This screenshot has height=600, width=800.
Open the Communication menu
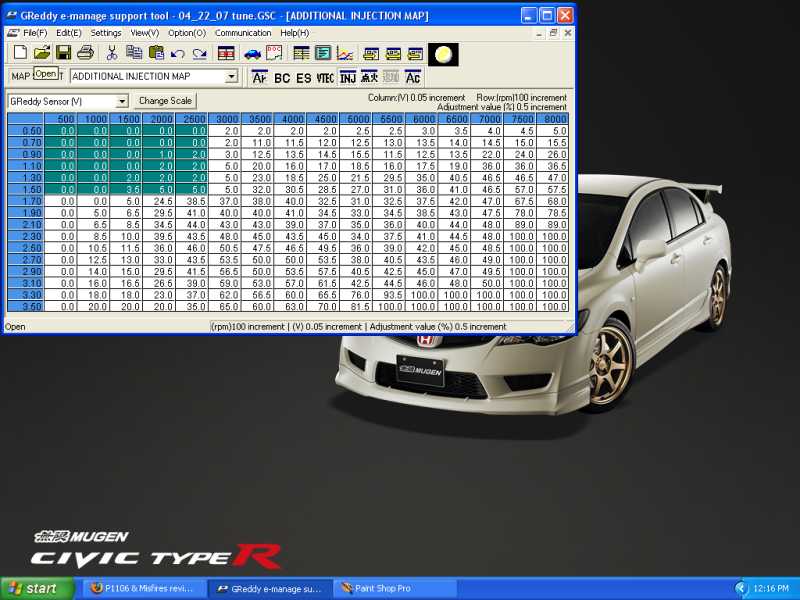pos(243,33)
